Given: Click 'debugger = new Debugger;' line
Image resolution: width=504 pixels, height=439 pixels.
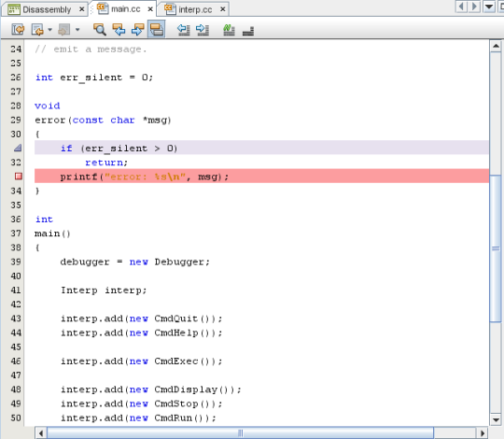Looking at the screenshot, I should 135,262.
